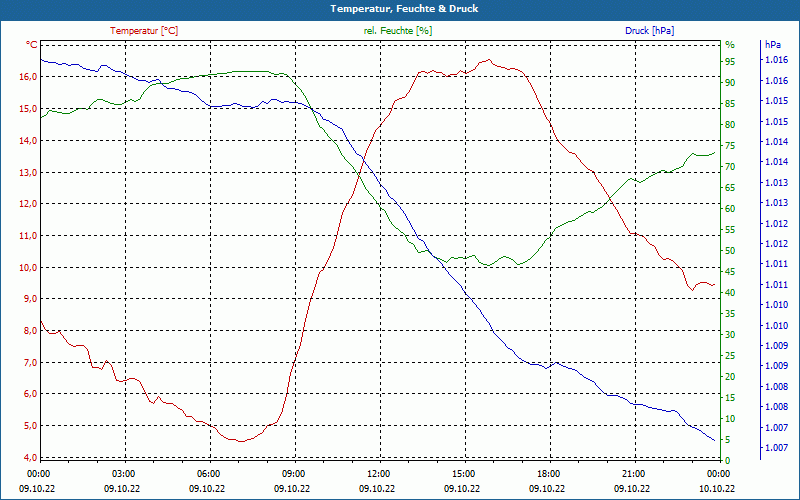Screen dimensions: 800x500
Task: Click the green '25' humidity axis value
Action: point(730,356)
